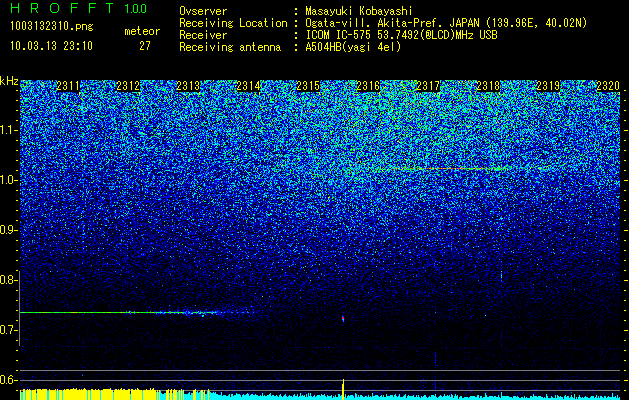This screenshot has height=400, width=629.
Task: Click the 2316 time marker
Action: coord(368,86)
